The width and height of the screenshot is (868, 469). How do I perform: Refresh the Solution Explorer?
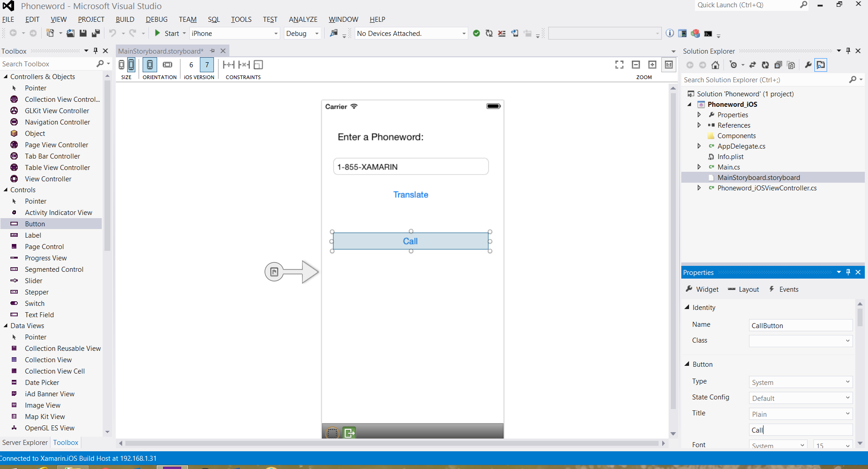click(765, 65)
